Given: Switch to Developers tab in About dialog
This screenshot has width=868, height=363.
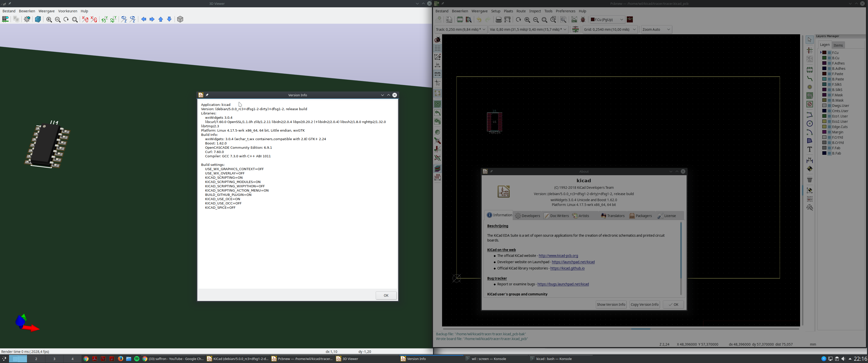Looking at the screenshot, I should point(528,216).
